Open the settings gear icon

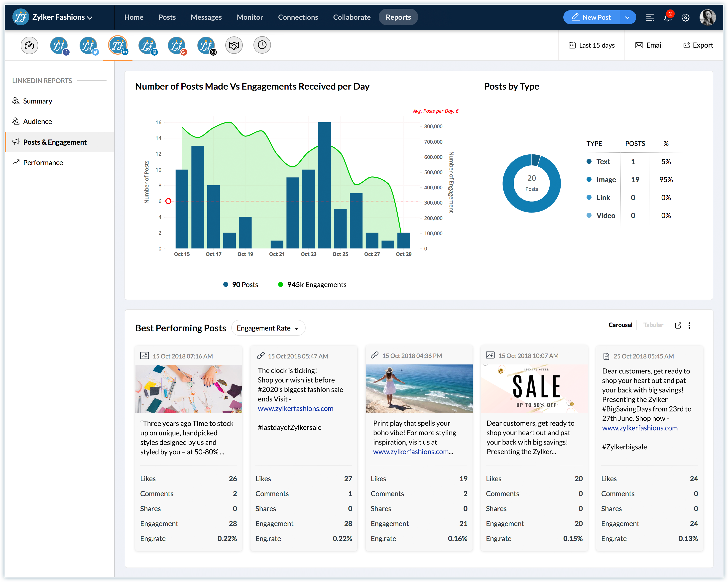pos(685,17)
